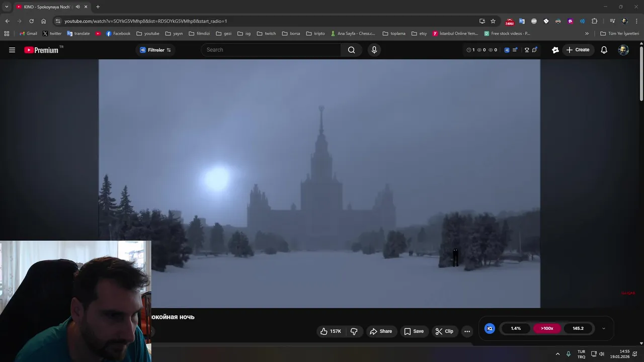
Task: Focus the YouTube Search field
Action: [271, 50]
